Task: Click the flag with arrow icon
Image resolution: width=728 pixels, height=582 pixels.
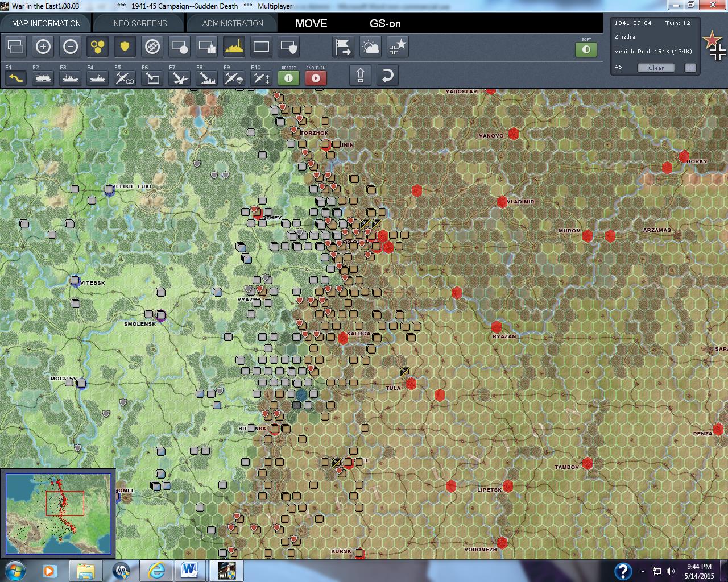Action: (x=344, y=47)
